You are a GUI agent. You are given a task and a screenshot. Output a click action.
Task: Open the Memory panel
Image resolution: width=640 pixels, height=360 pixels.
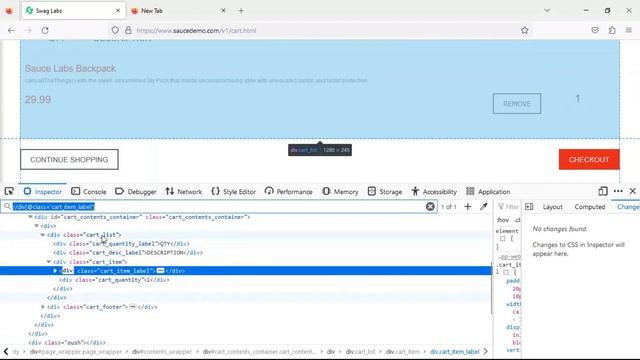(x=340, y=191)
